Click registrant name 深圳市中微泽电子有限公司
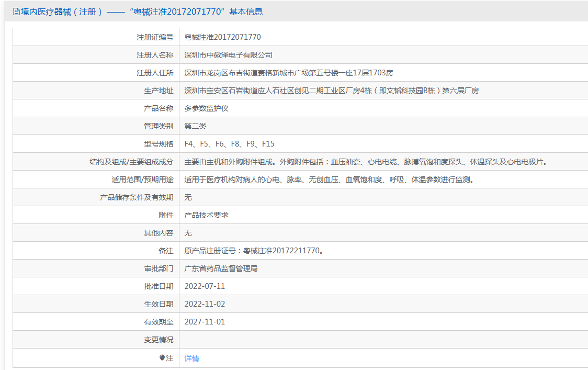 [x=228, y=55]
